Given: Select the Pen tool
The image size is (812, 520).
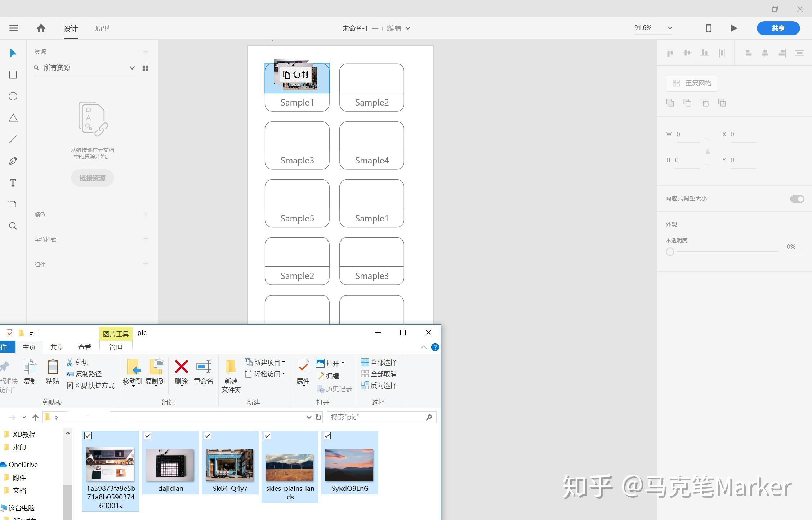Looking at the screenshot, I should click(13, 161).
